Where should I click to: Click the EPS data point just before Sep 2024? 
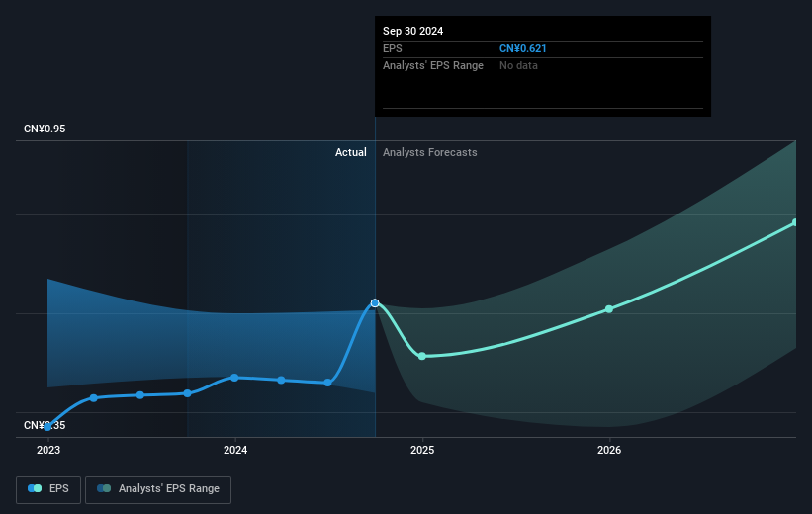327,383
